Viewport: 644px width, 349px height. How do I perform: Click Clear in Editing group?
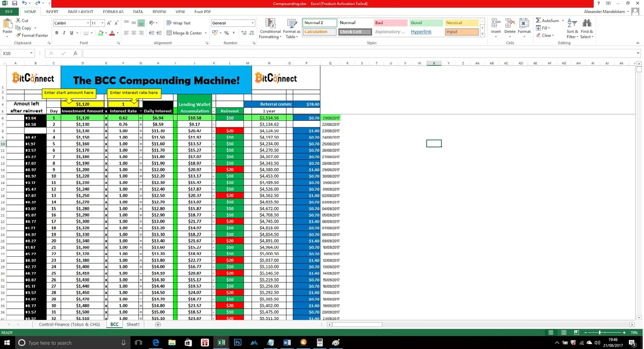pyautogui.click(x=545, y=35)
